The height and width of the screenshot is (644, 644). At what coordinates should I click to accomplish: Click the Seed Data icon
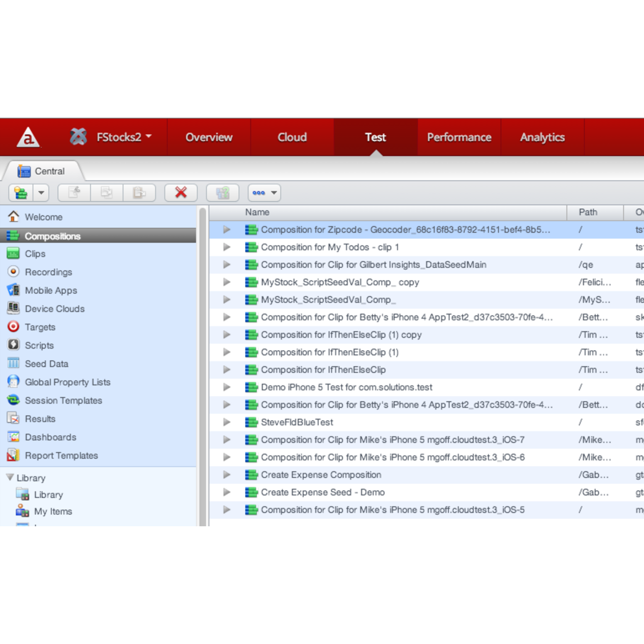pos(14,363)
